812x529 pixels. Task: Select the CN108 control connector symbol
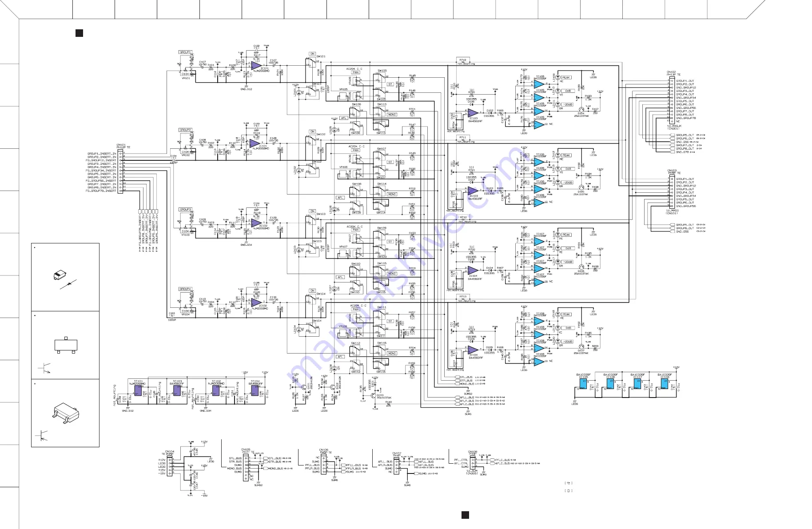(472, 462)
